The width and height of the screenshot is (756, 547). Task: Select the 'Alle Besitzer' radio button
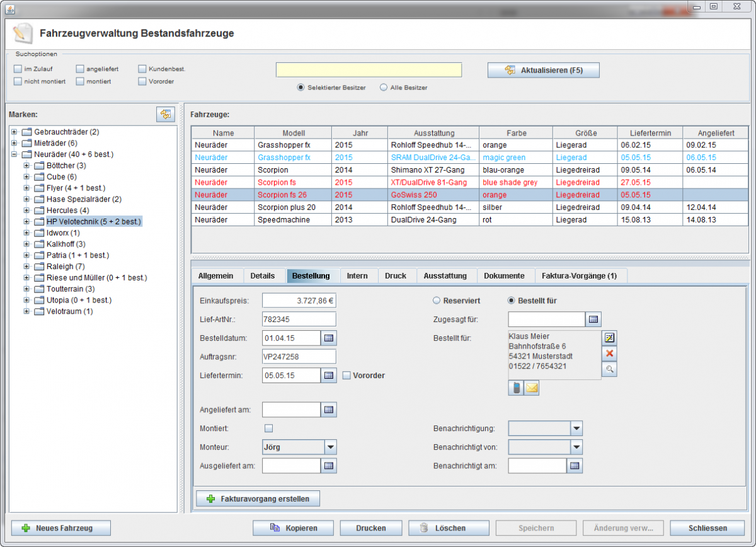coord(384,88)
